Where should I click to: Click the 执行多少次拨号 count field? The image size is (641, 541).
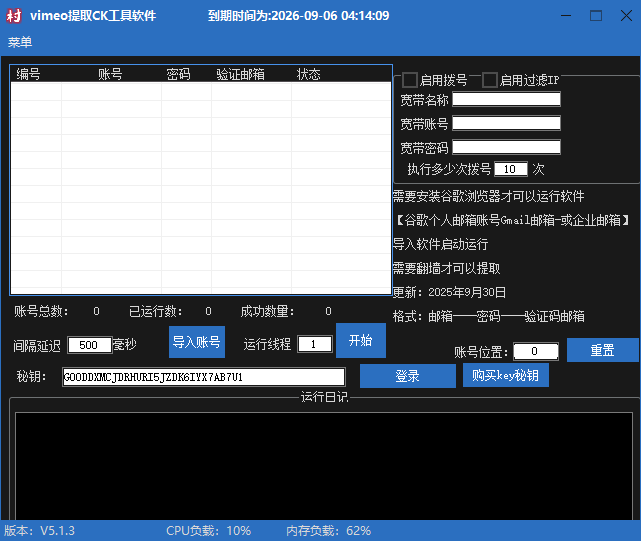511,169
